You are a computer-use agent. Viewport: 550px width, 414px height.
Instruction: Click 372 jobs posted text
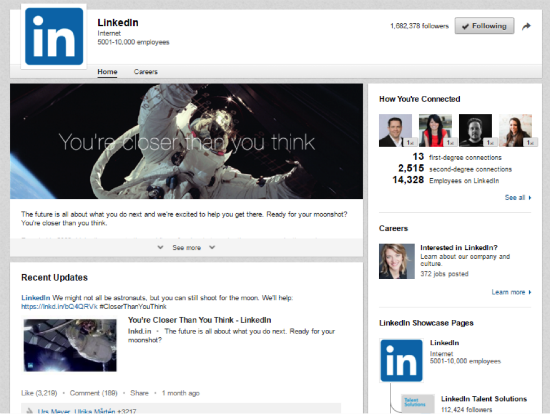(x=444, y=274)
